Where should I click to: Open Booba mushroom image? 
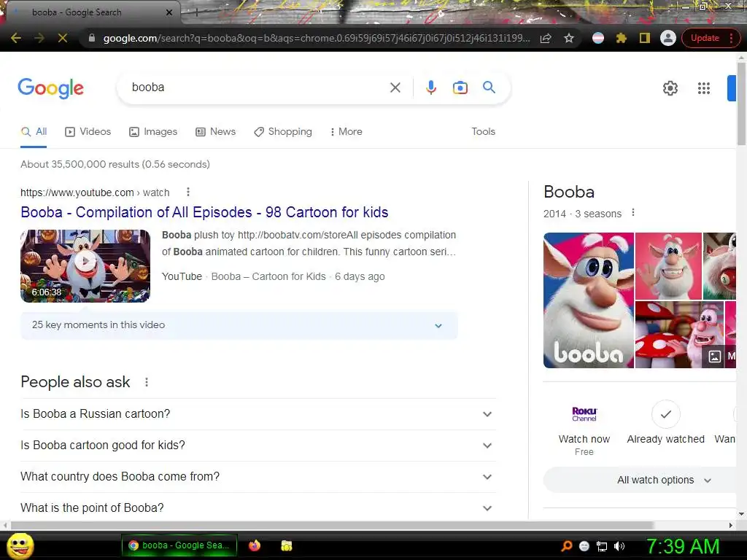coord(679,335)
